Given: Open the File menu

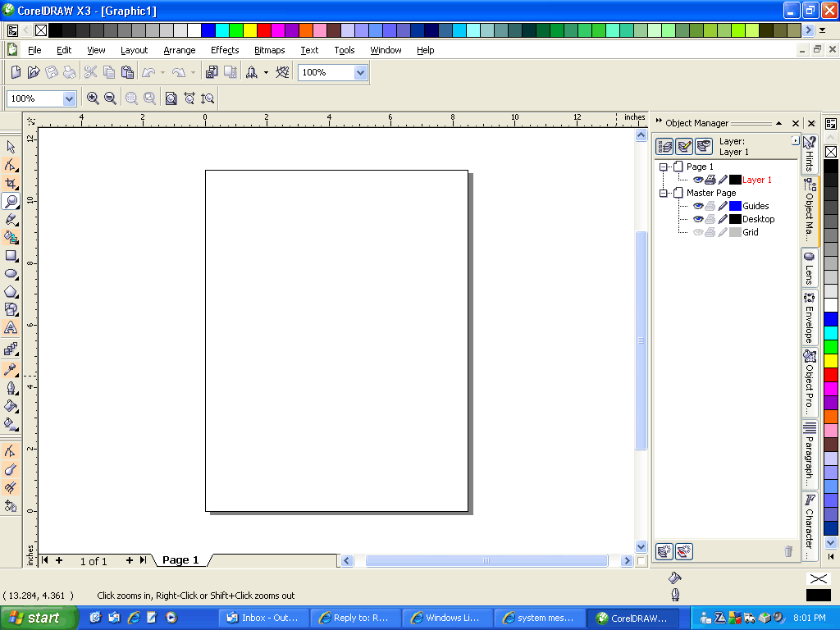Looking at the screenshot, I should pyautogui.click(x=34, y=50).
